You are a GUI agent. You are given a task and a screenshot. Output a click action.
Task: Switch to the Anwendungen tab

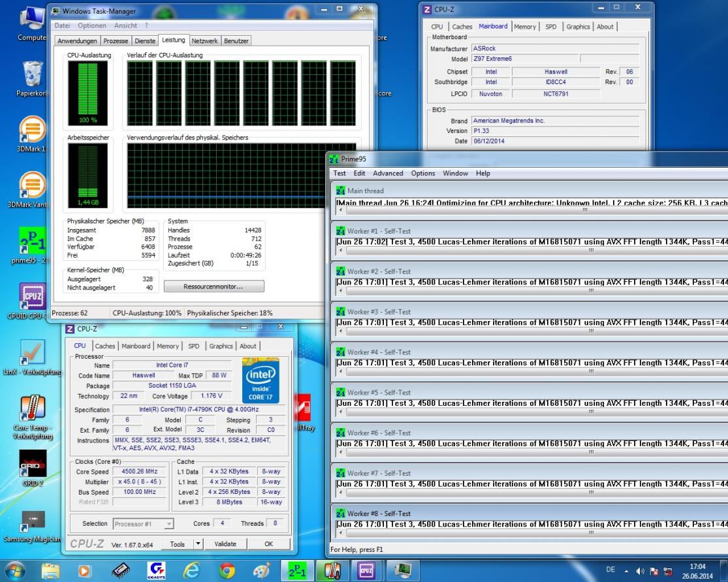[77, 41]
